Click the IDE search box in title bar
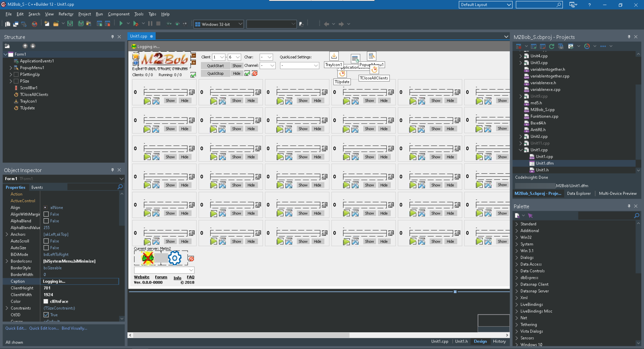 click(x=539, y=5)
